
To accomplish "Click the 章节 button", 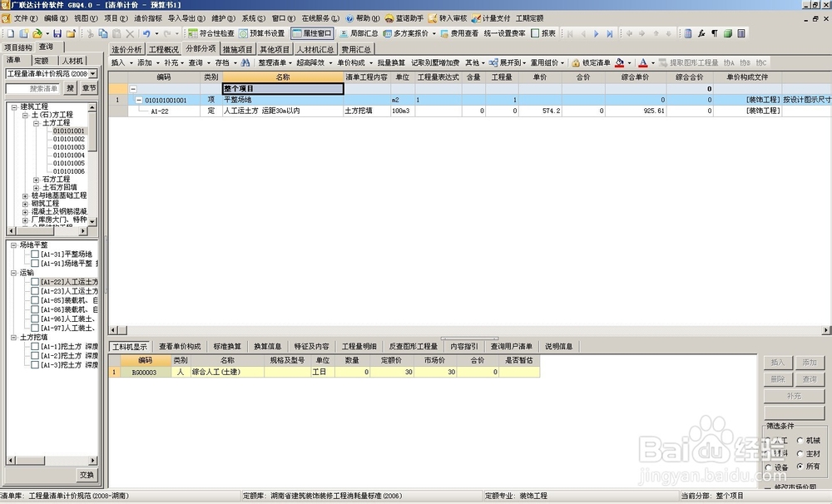I will [89, 88].
